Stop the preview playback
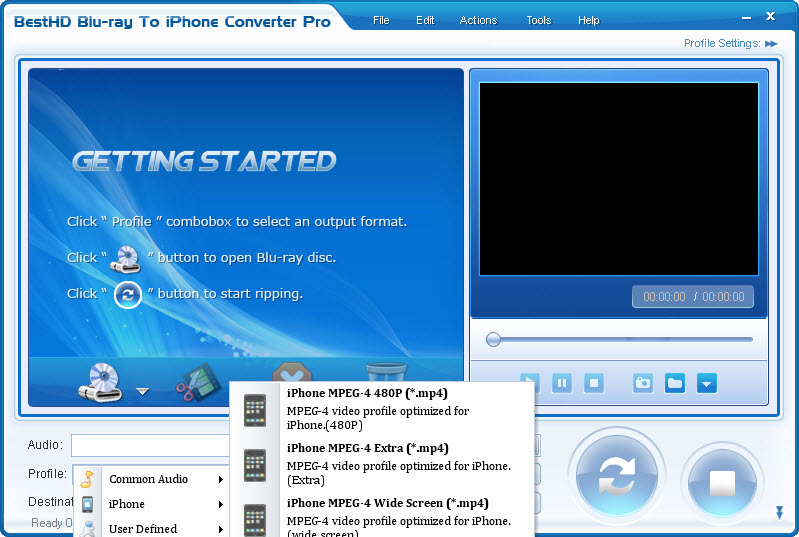 pyautogui.click(x=594, y=383)
